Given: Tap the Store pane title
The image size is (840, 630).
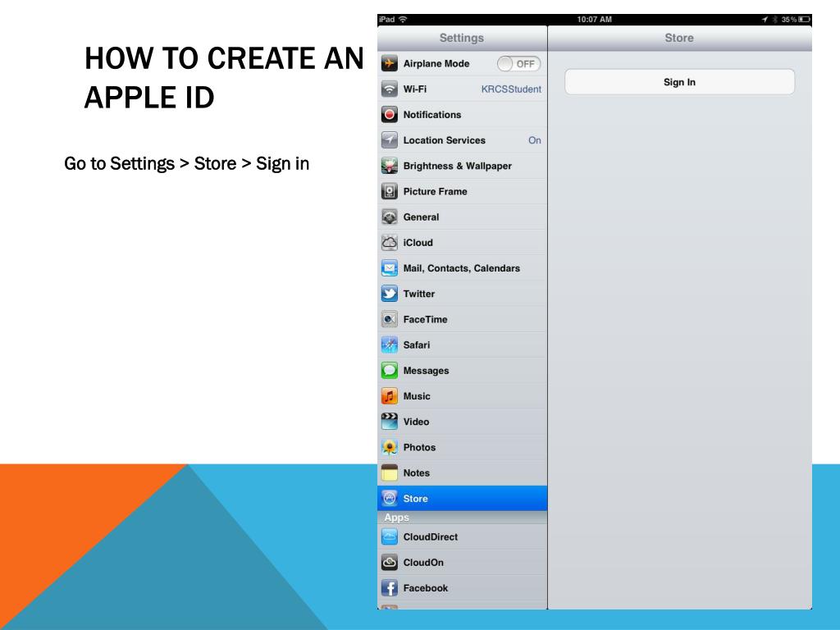Looking at the screenshot, I should pyautogui.click(x=679, y=38).
